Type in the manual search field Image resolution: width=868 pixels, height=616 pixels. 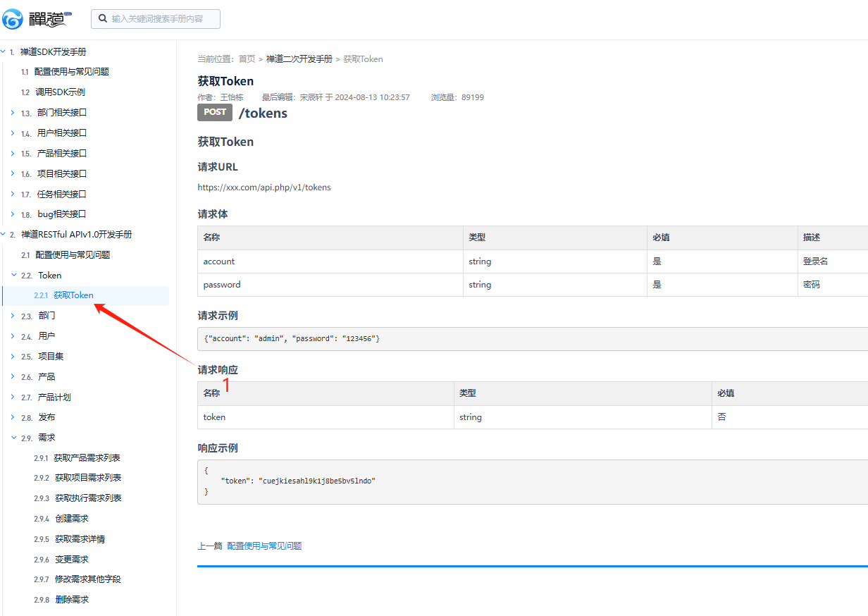[162, 19]
